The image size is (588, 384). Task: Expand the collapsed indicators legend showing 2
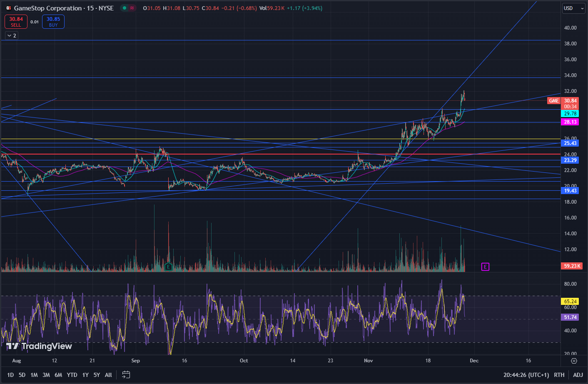click(12, 36)
